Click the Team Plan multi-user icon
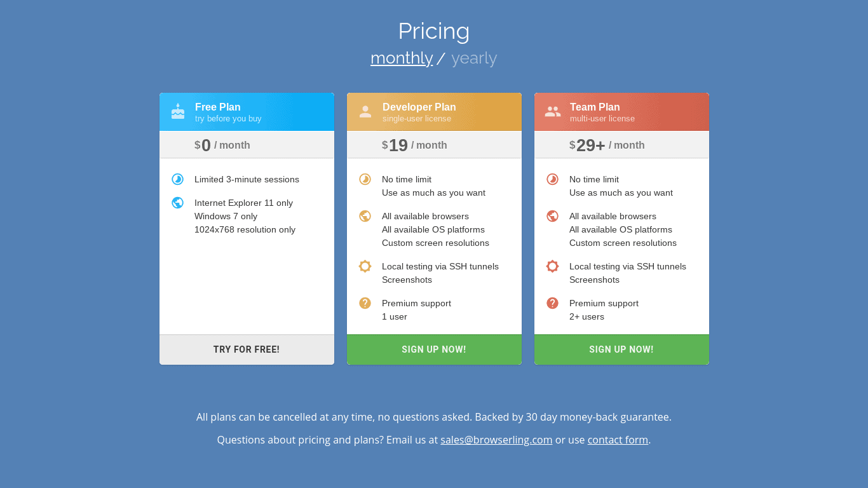Image resolution: width=868 pixels, height=488 pixels. point(553,112)
